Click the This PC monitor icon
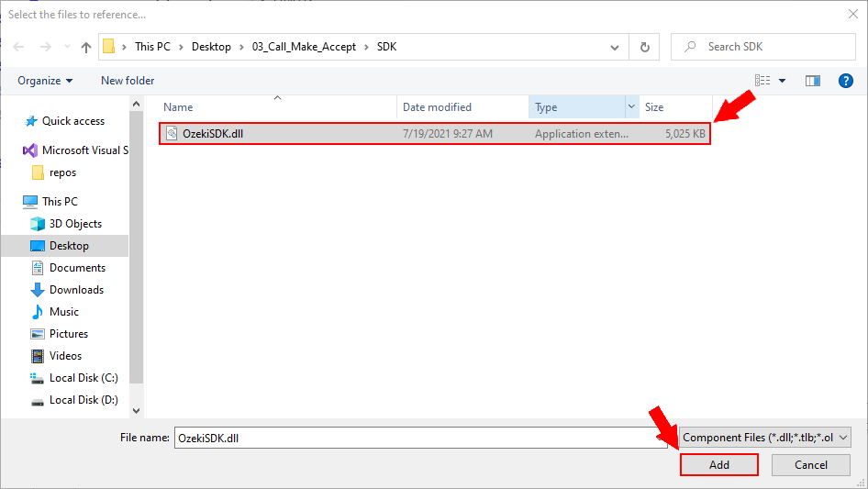Screen dimensions: 868x489 30,202
